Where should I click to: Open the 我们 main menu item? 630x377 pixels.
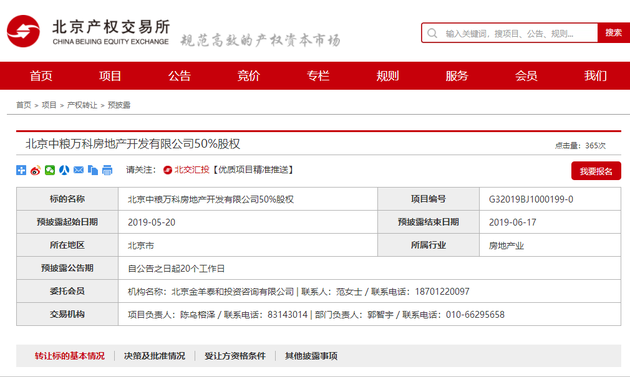[x=595, y=76]
